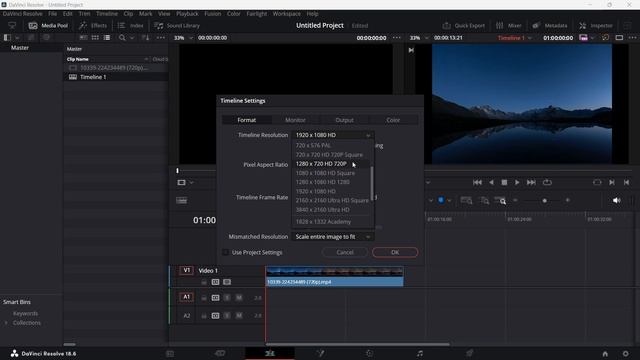The image size is (640, 360).
Task: Open the Effects panel
Action: coord(93,25)
